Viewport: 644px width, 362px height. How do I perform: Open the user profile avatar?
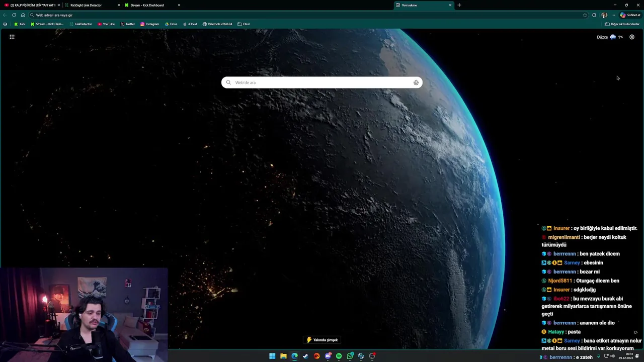point(604,15)
